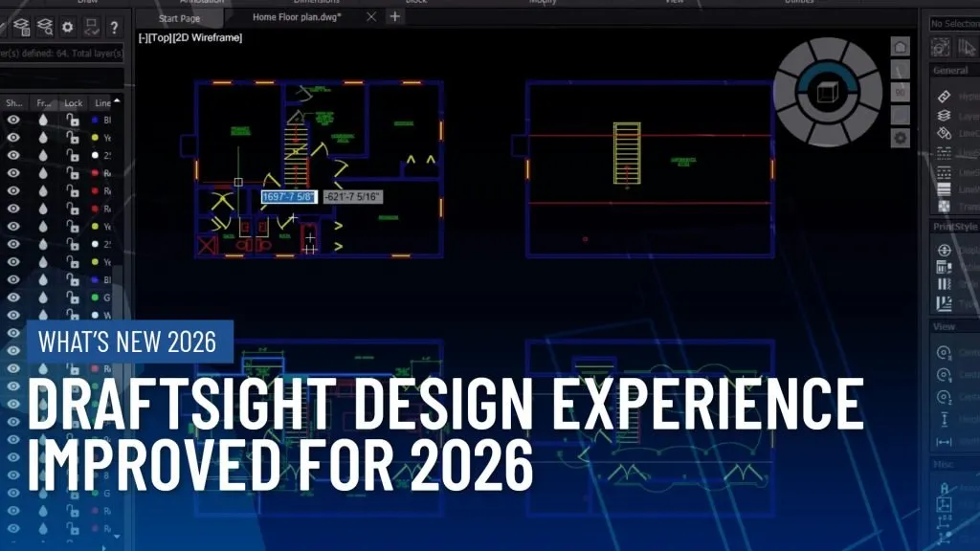Click the first layer's blue color swatch
Image resolution: width=980 pixels, height=551 pixels.
point(95,120)
